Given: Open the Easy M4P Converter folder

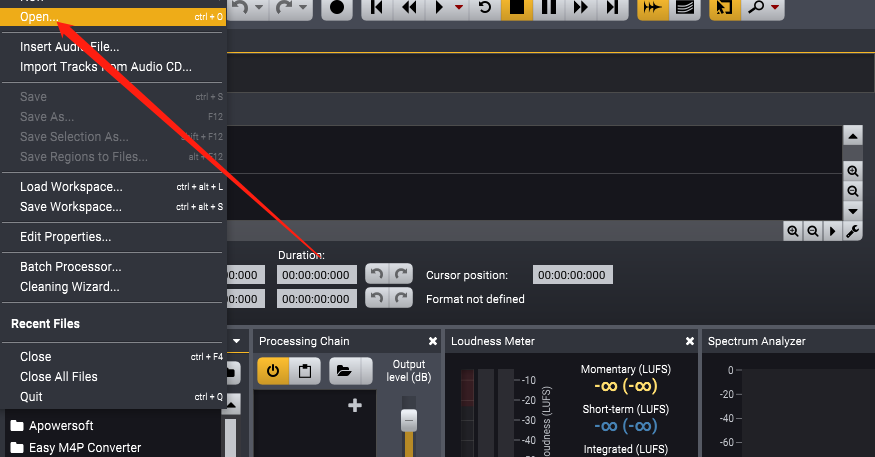Looking at the screenshot, I should pos(76,448).
